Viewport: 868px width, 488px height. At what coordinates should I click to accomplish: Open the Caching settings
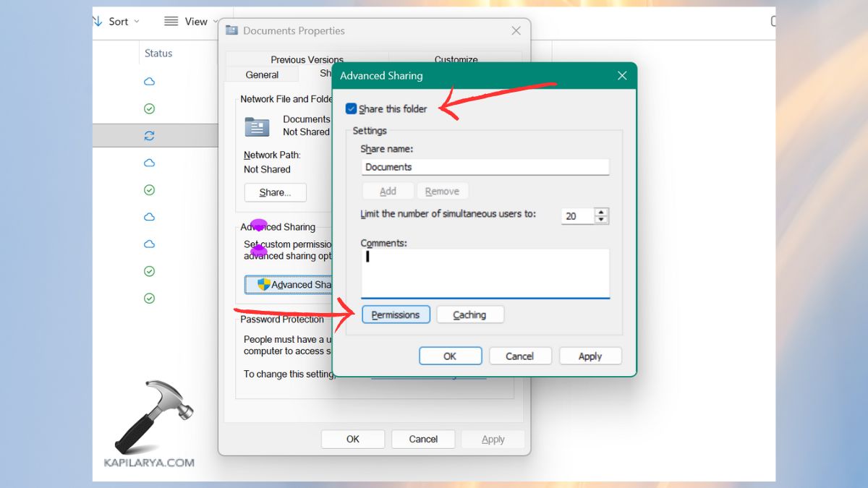click(470, 314)
